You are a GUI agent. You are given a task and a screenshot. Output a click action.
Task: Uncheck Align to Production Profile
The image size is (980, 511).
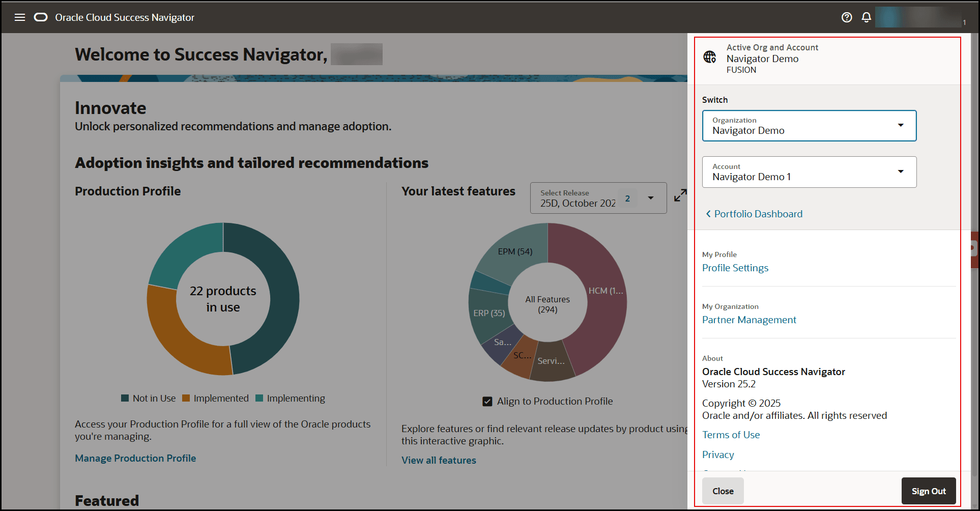point(487,402)
